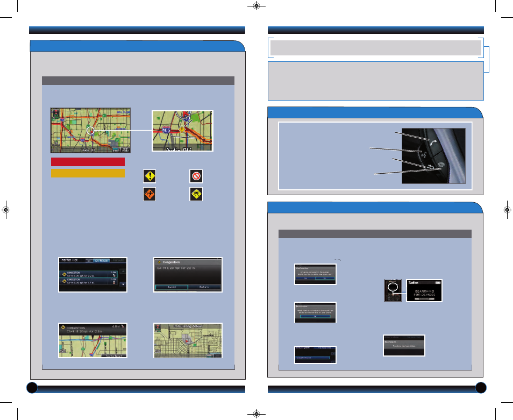Screen dimensions: 513x420
Task: Click Traffic Detail button on congestion map
Action: (x=113, y=356)
